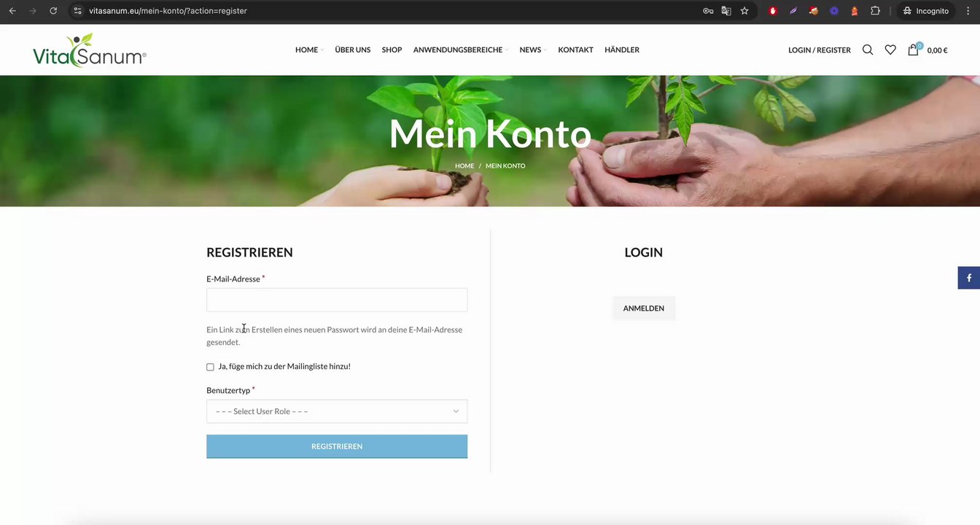Click the Home breadcrumb link
This screenshot has width=980, height=525.
(x=464, y=166)
